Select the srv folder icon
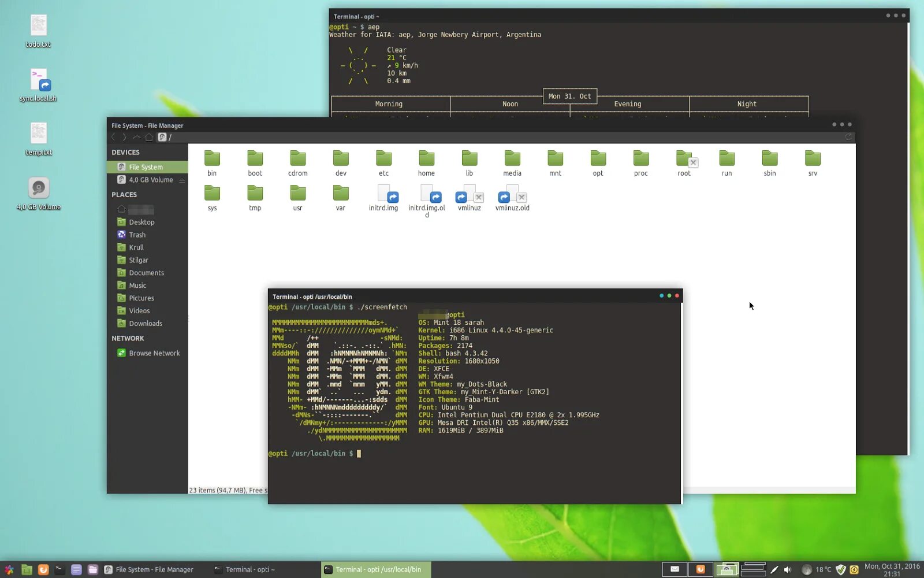 coord(813,158)
